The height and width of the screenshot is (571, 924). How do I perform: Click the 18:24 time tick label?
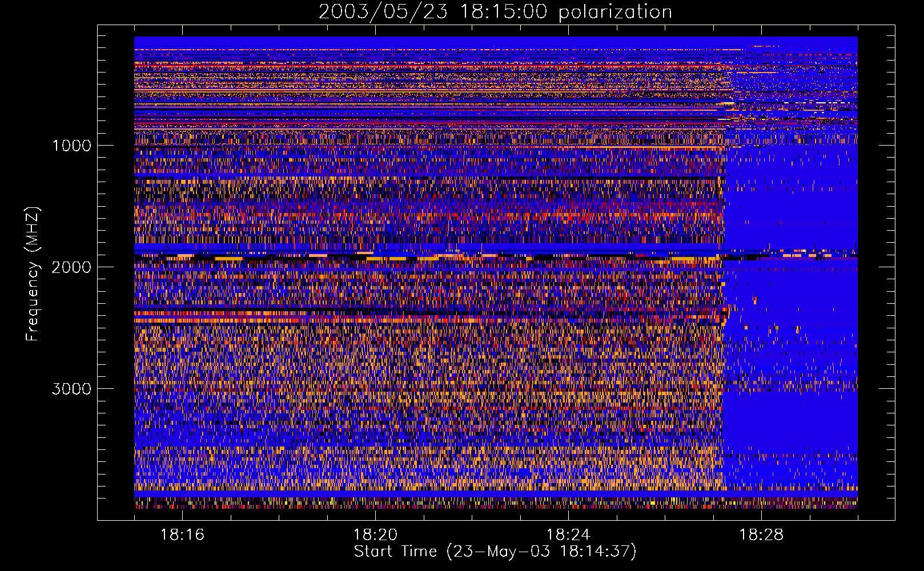[568, 534]
